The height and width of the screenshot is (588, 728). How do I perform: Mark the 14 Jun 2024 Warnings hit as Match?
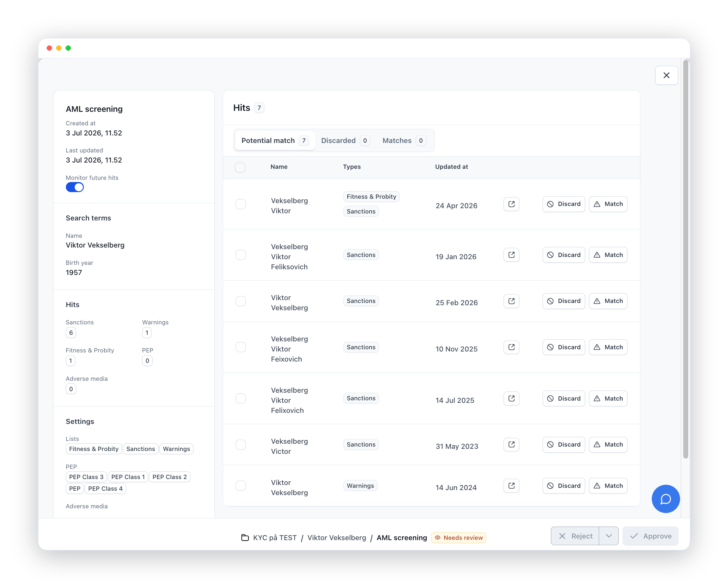pos(608,485)
